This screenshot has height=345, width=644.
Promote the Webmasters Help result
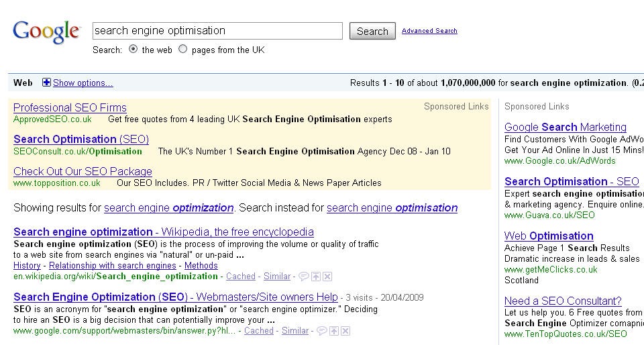click(x=334, y=331)
